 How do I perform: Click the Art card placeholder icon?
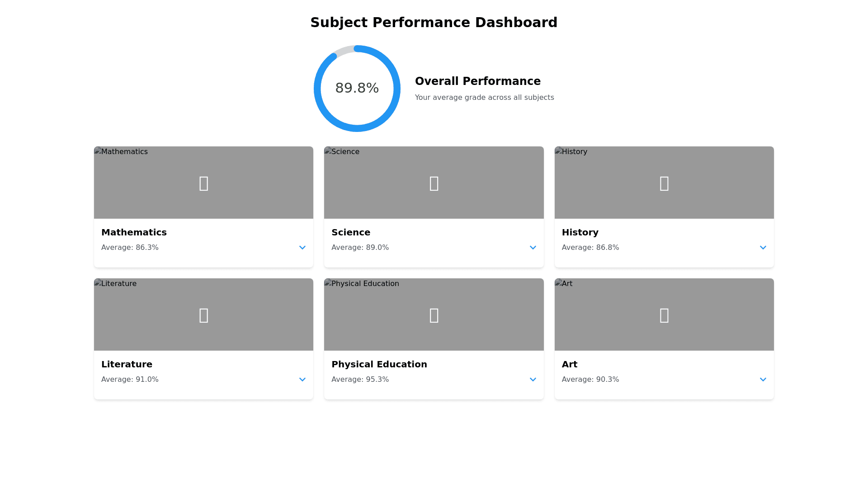point(664,315)
